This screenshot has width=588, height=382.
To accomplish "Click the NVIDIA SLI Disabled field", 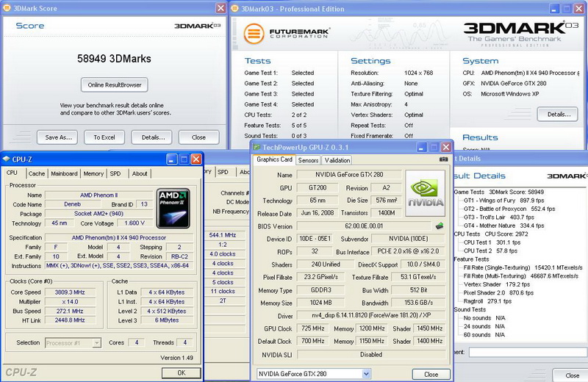I will click(371, 354).
